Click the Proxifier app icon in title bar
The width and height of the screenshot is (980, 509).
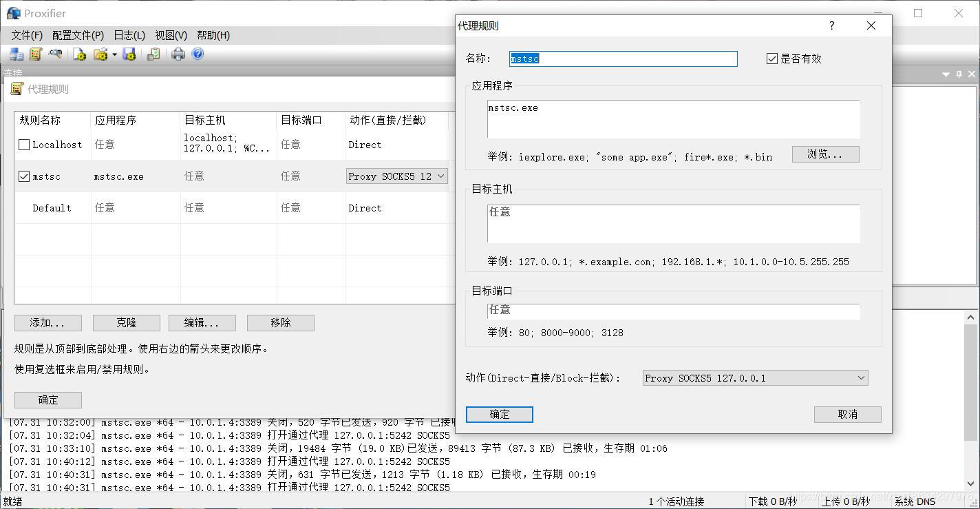(14, 13)
